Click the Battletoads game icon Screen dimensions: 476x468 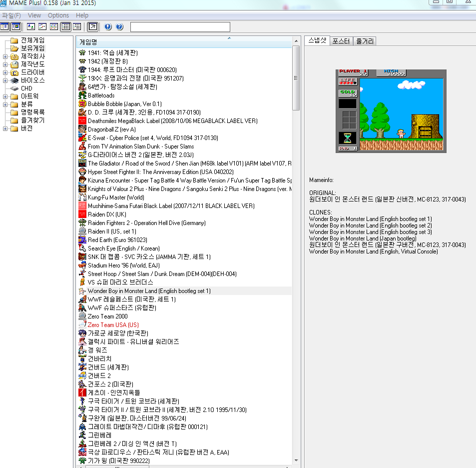point(82,95)
